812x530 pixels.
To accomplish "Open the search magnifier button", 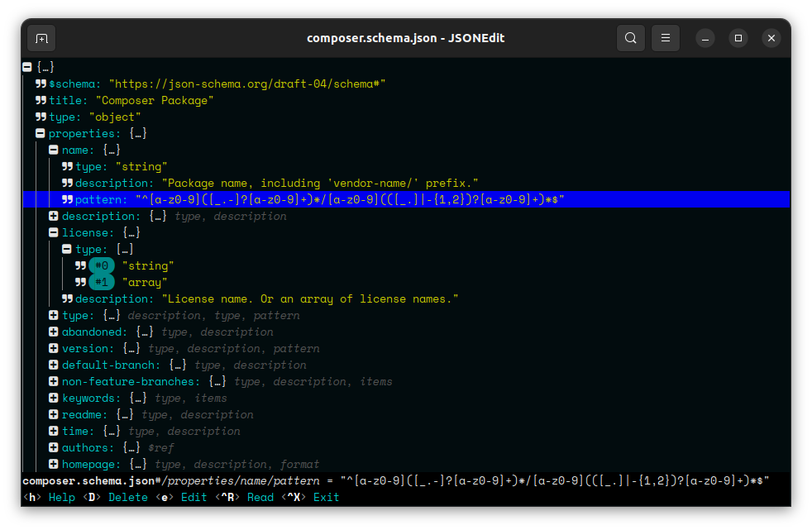I will [x=631, y=38].
